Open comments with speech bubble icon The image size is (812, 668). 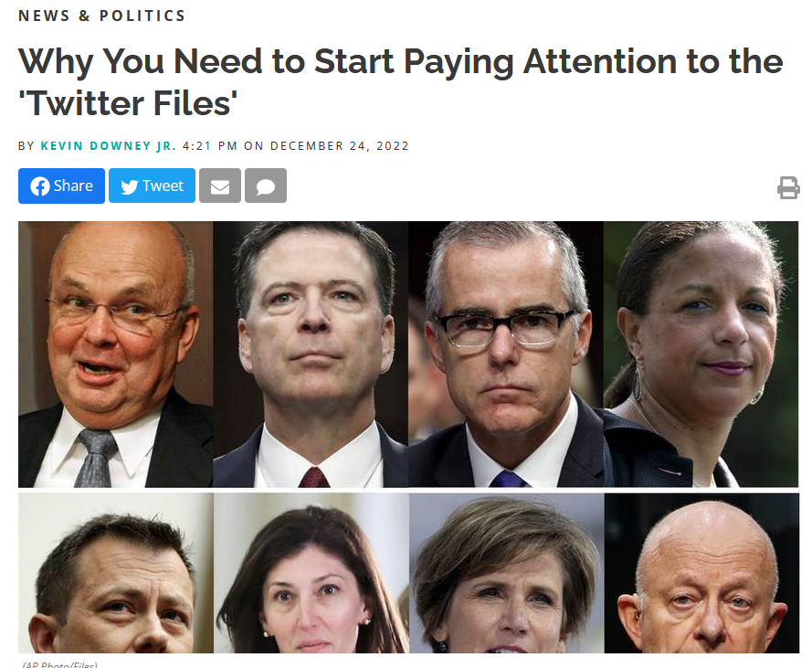266,186
